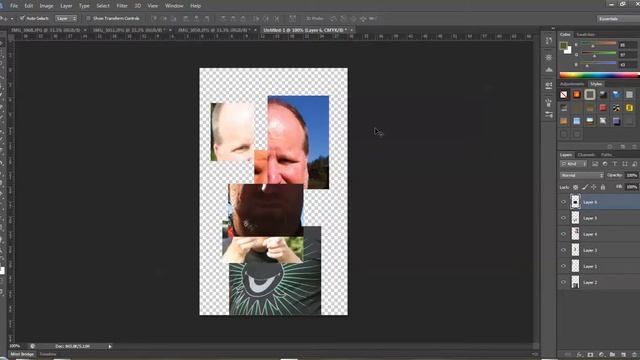The width and height of the screenshot is (640, 360).
Task: Filter layers by type layers icon
Action: point(615,164)
